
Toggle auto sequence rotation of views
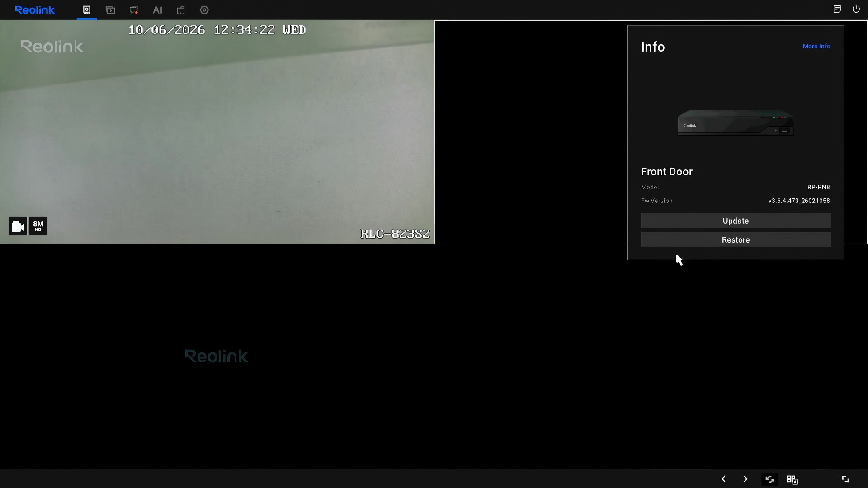point(769,479)
